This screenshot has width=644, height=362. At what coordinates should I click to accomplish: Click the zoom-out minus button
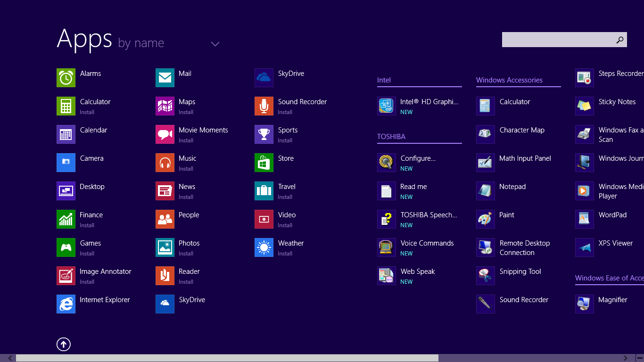tap(640, 358)
